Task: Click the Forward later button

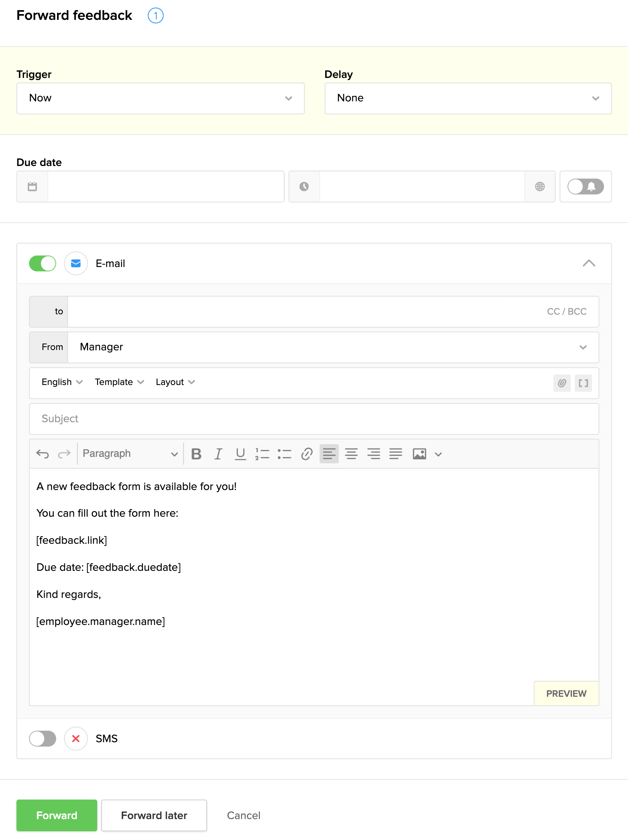Action: (154, 815)
